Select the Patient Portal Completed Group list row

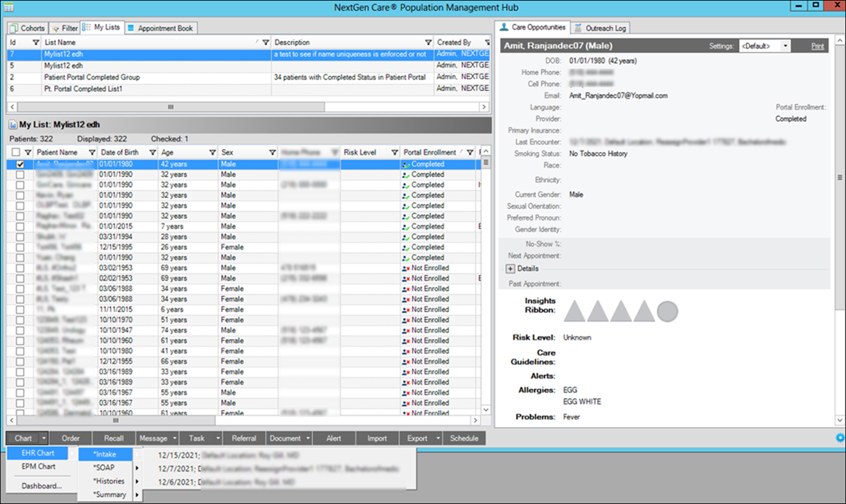coord(248,77)
